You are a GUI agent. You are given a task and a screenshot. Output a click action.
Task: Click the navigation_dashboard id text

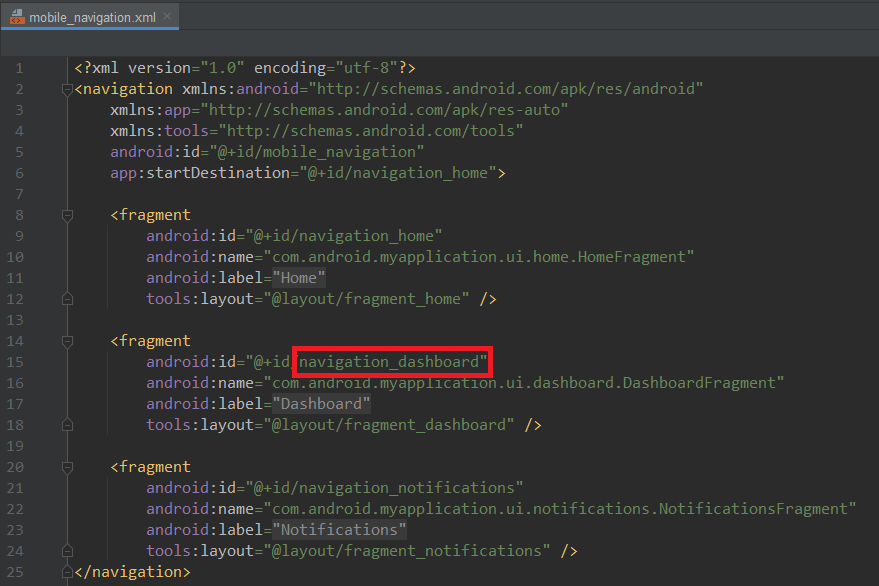point(389,362)
